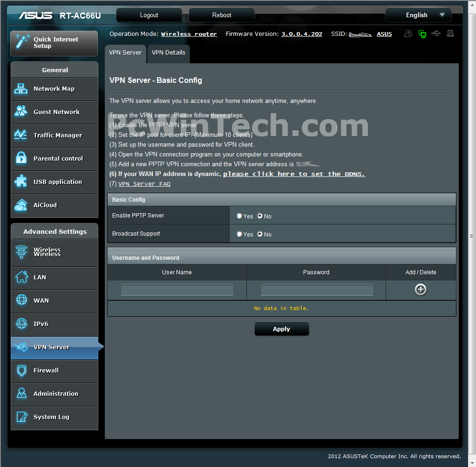Open the Wireless router operation mode link
476x467 pixels.
(x=189, y=34)
